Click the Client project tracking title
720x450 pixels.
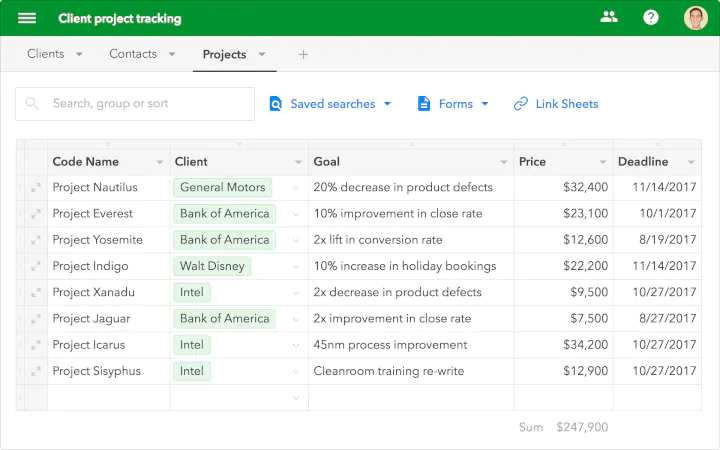(x=120, y=18)
